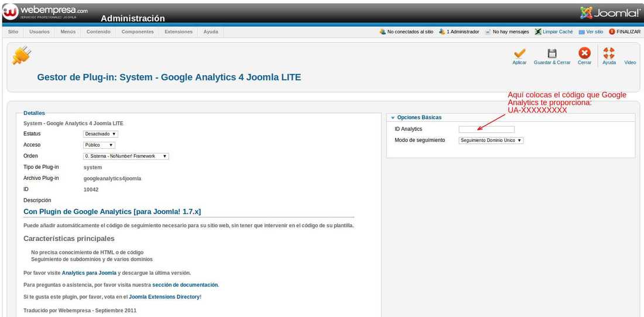Open the Menús menu
Viewport: 644px width, 317px height.
pos(68,32)
